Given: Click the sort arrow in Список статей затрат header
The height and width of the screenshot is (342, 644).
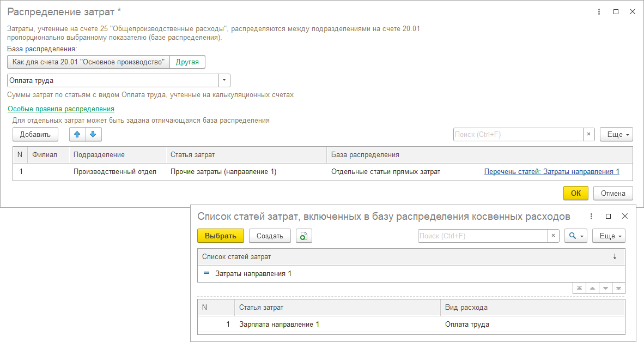Looking at the screenshot, I should (615, 256).
